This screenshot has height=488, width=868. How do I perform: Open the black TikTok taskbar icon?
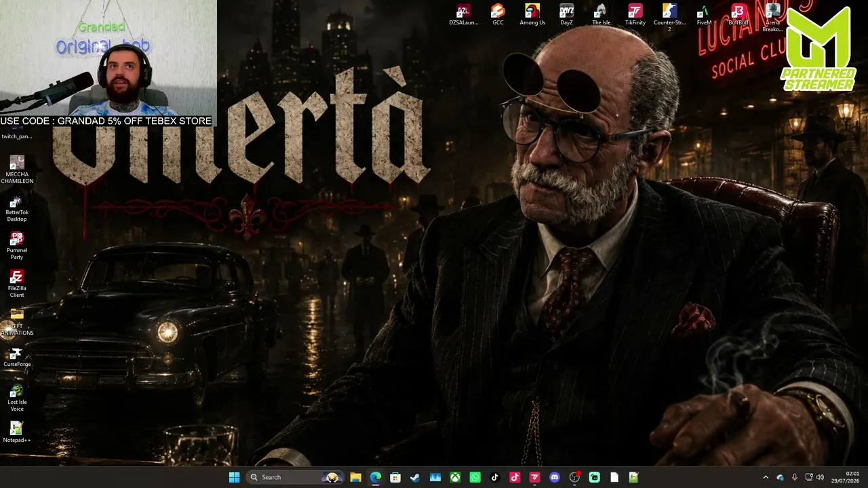(x=495, y=477)
